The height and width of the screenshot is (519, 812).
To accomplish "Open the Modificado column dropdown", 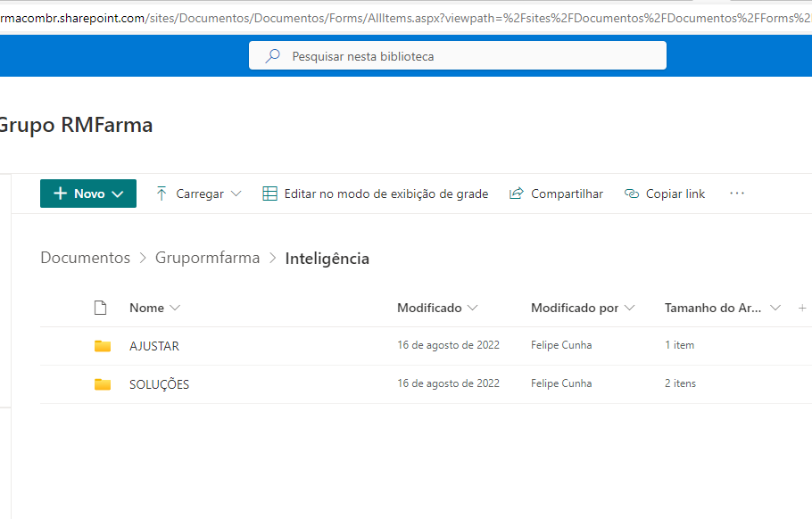I will point(472,308).
